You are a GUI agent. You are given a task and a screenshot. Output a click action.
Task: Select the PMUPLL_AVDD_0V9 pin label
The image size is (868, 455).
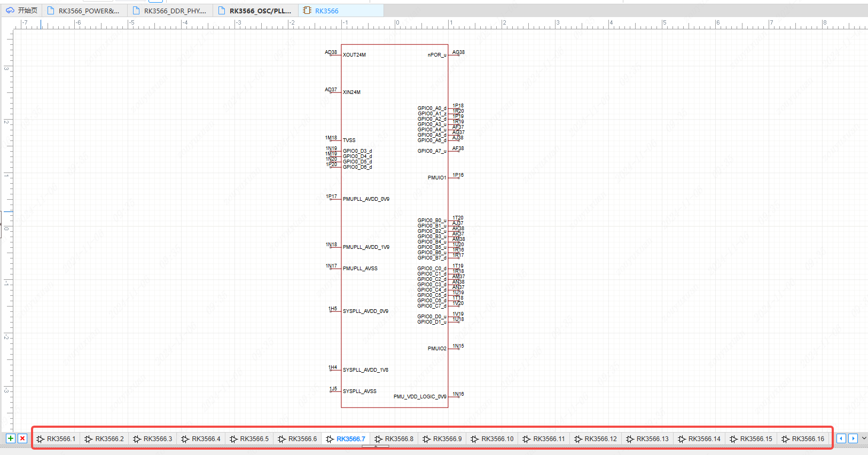click(366, 199)
